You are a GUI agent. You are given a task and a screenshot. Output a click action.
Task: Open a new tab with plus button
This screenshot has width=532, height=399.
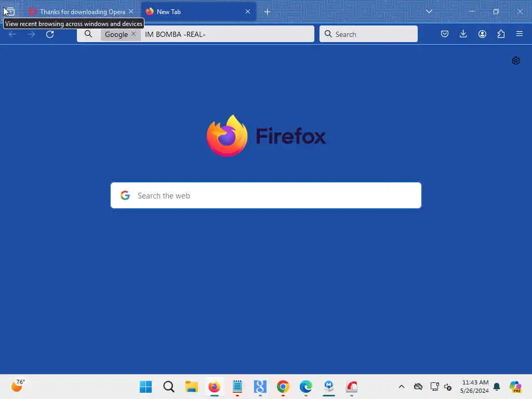(268, 12)
